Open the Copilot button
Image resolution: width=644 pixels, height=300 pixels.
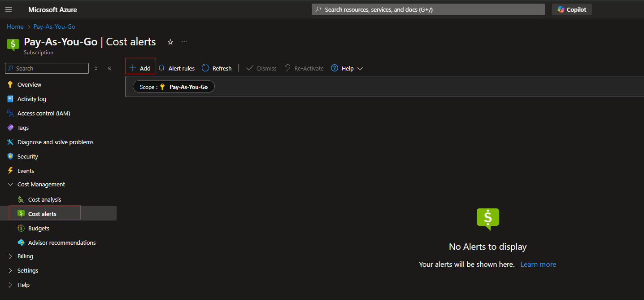pyautogui.click(x=572, y=9)
